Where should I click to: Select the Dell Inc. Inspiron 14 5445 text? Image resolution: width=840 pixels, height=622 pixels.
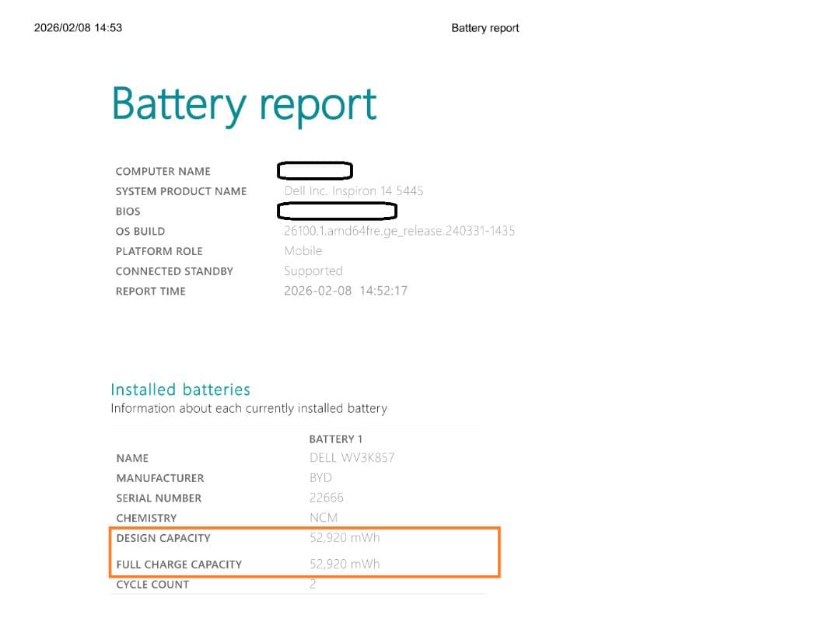point(352,190)
